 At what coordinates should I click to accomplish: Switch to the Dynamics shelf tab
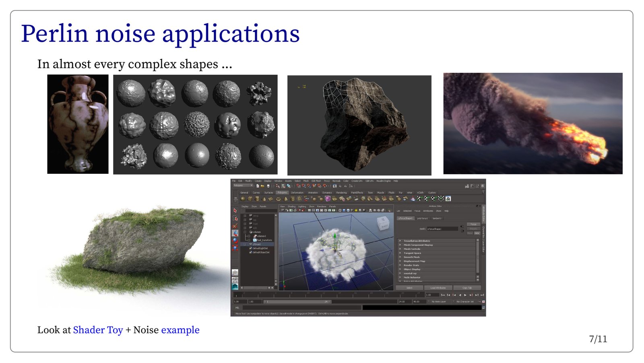pyautogui.click(x=327, y=193)
